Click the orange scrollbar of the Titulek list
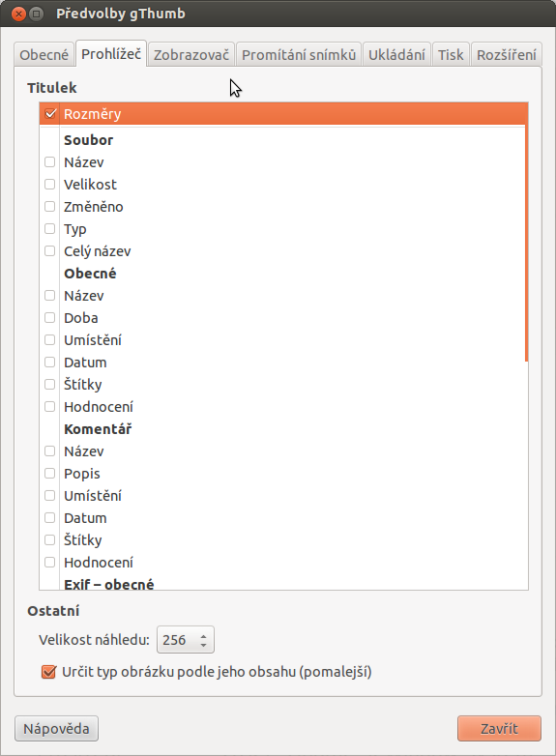556x756 pixels. 527,231
